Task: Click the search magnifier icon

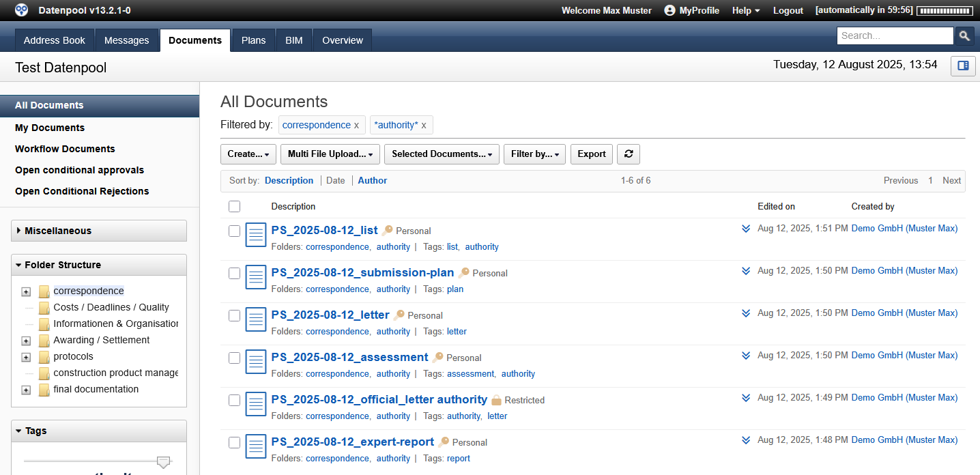Action: 964,36
